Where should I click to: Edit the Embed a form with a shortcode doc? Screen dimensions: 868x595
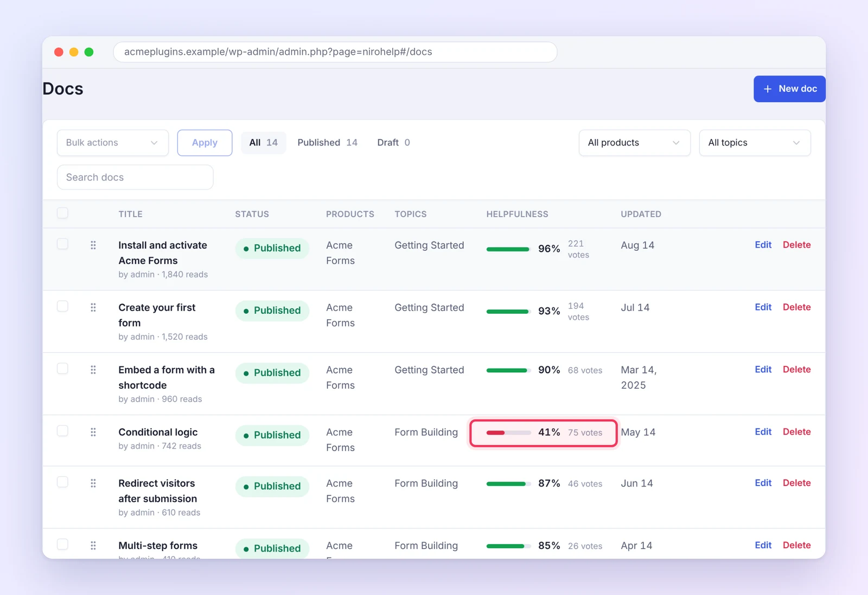[x=763, y=370]
